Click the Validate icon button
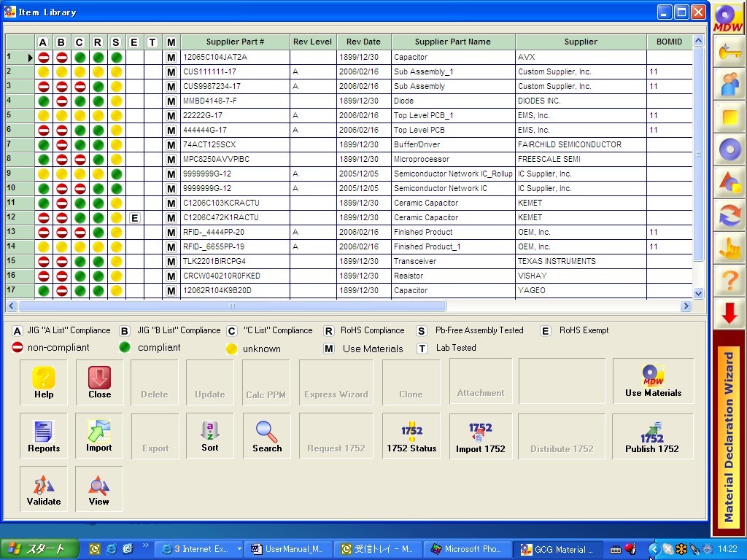 [44, 489]
